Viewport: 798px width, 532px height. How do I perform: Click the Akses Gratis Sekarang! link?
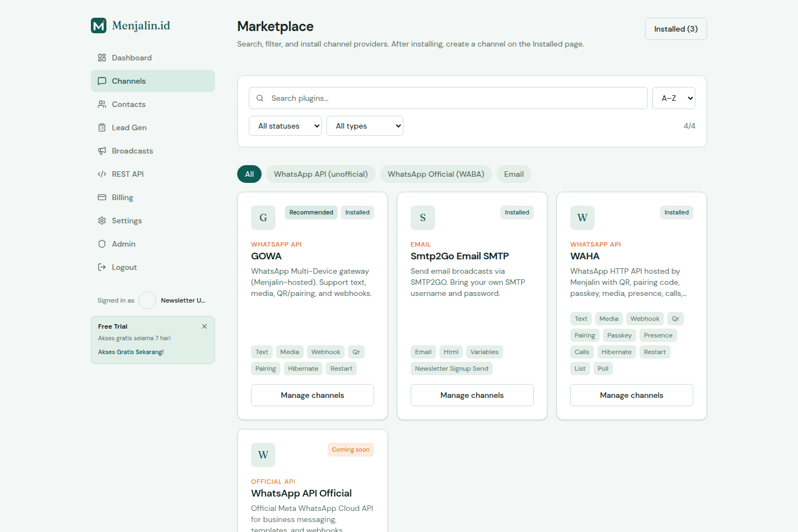tap(131, 352)
